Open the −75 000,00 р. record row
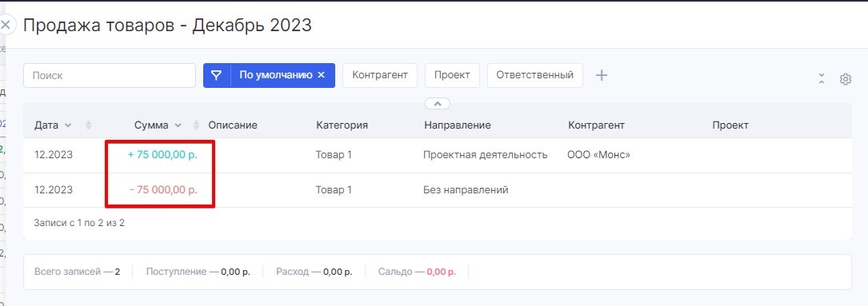This screenshot has width=868, height=306. coord(438,190)
